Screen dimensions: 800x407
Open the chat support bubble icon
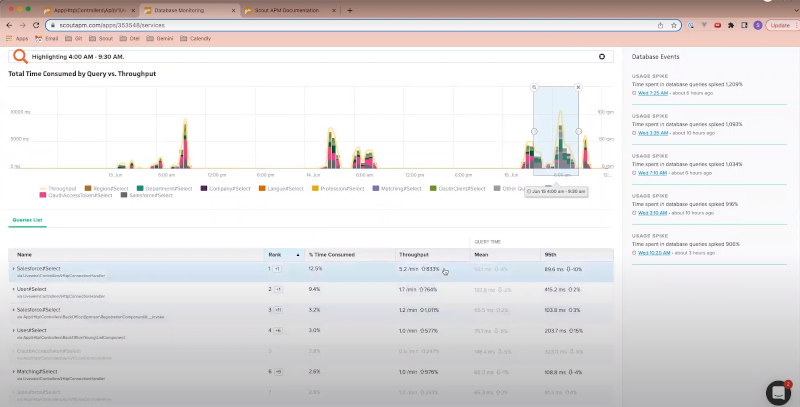tap(778, 391)
